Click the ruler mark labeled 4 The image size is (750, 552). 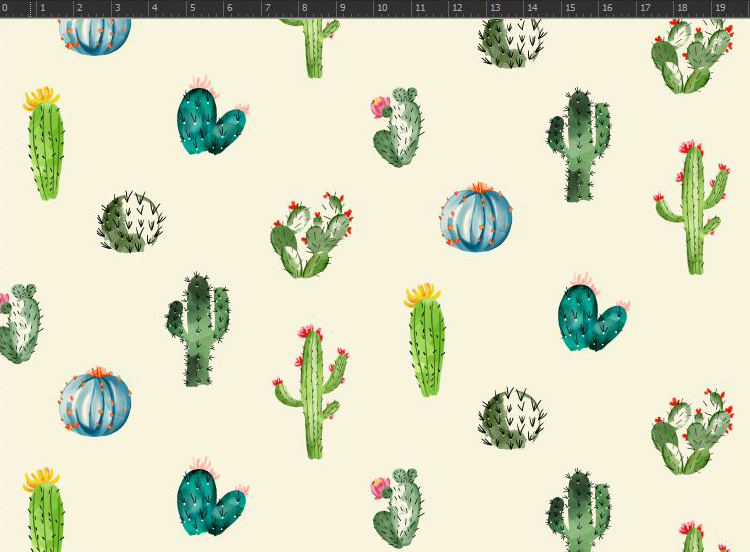pyautogui.click(x=154, y=8)
